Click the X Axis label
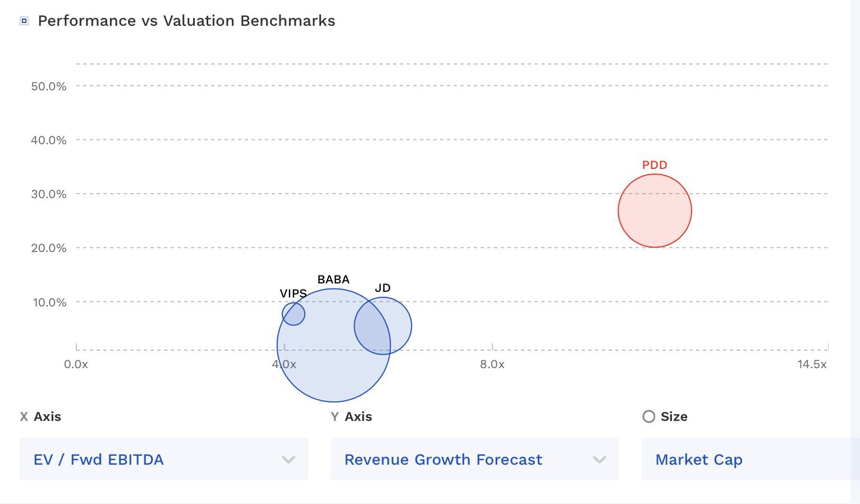Screen dimensions: 860x504 pyautogui.click(x=40, y=416)
